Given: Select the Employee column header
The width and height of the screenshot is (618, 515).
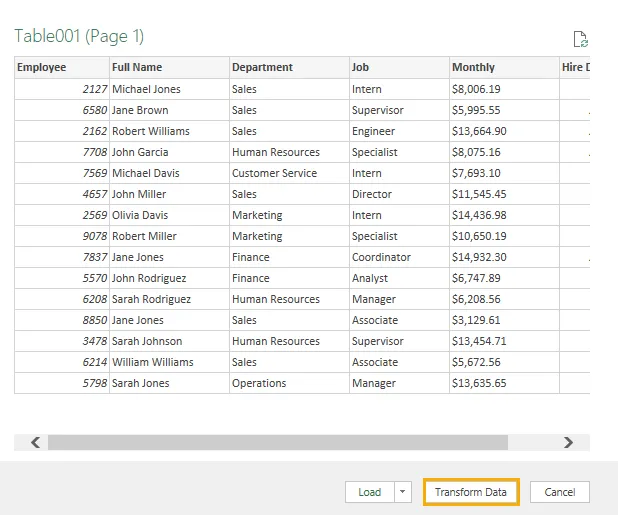Looking at the screenshot, I should pos(62,67).
